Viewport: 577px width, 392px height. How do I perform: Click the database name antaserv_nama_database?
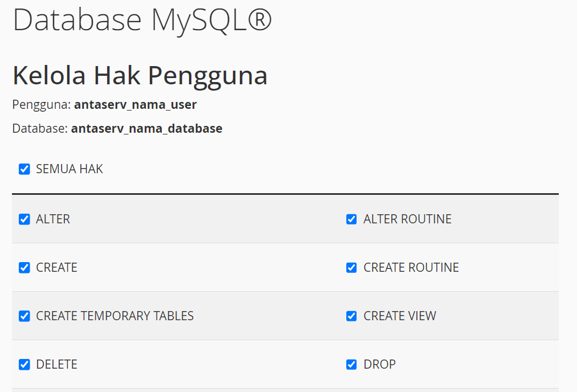[x=146, y=128]
